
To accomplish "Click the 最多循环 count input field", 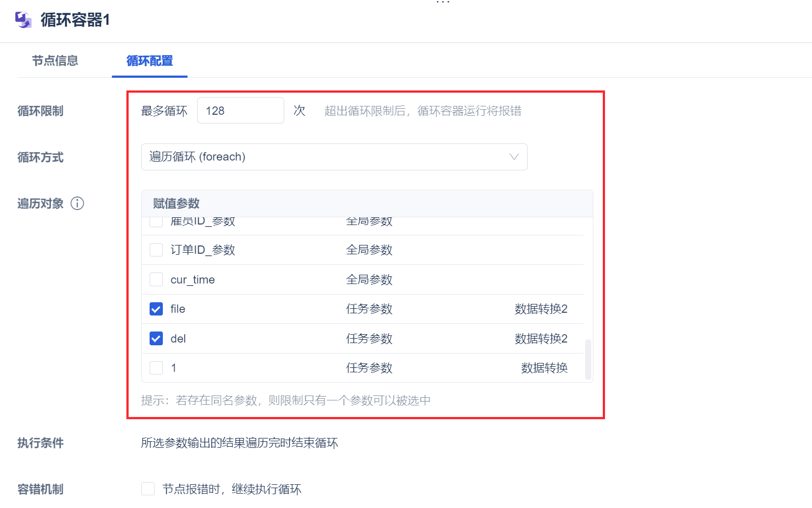I will [x=240, y=111].
